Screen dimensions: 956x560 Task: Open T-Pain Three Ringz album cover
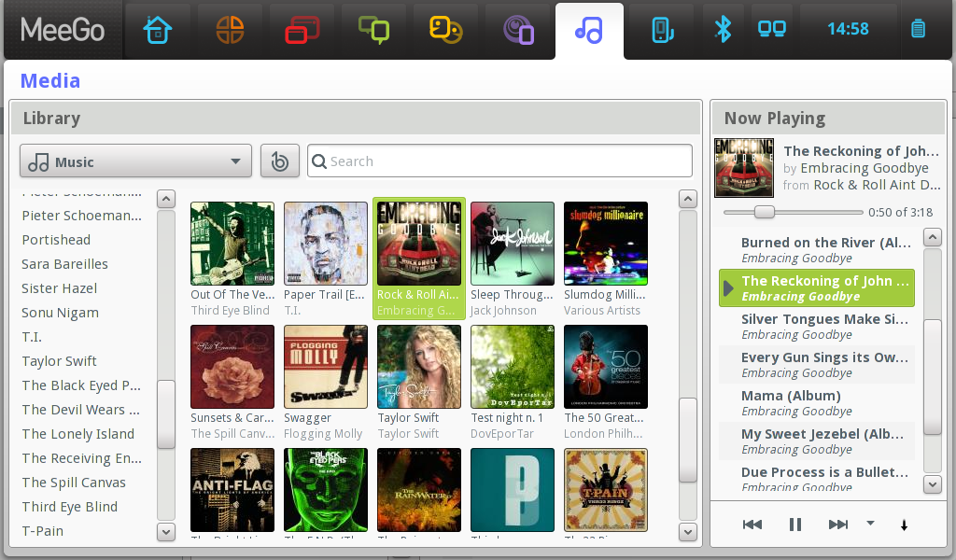click(605, 490)
